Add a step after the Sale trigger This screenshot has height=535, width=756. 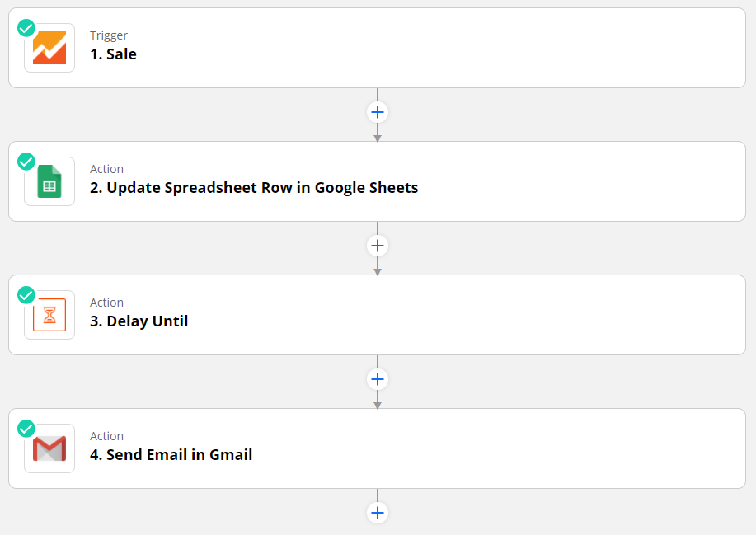pos(378,112)
